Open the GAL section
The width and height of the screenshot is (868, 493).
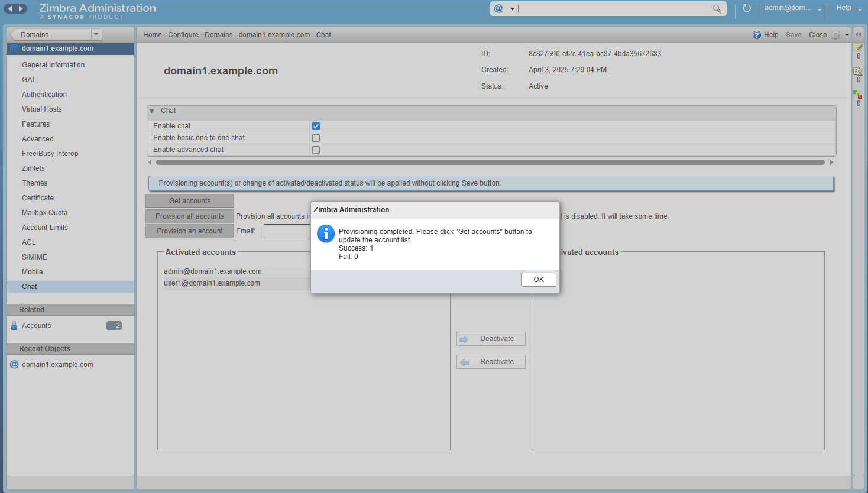click(x=29, y=80)
